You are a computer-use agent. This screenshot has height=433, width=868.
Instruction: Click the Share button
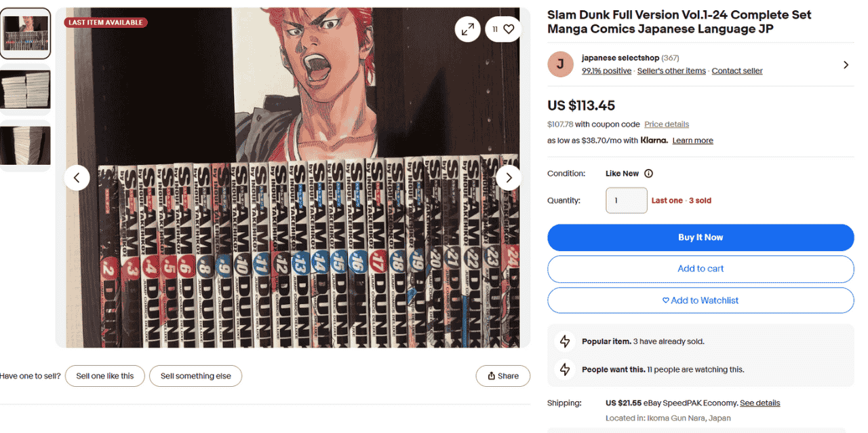click(502, 376)
